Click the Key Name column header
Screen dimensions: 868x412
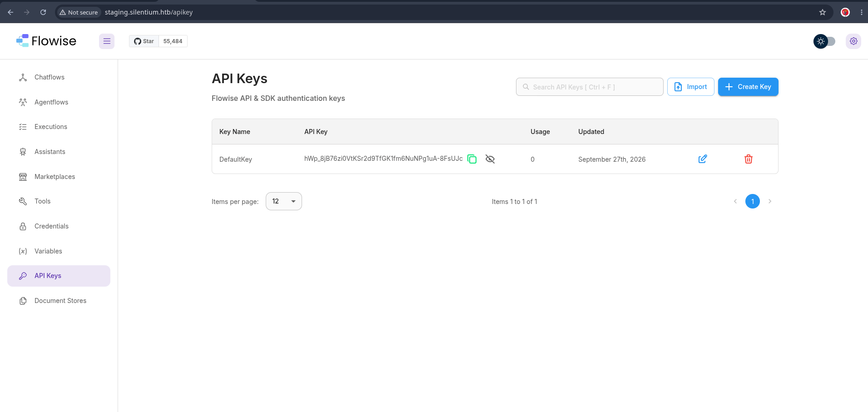[x=235, y=132]
